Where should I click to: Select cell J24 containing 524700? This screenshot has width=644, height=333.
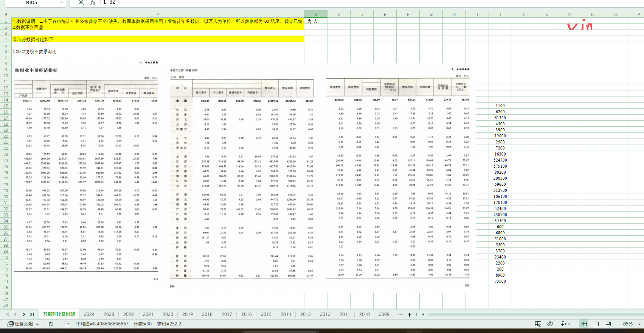point(500,160)
